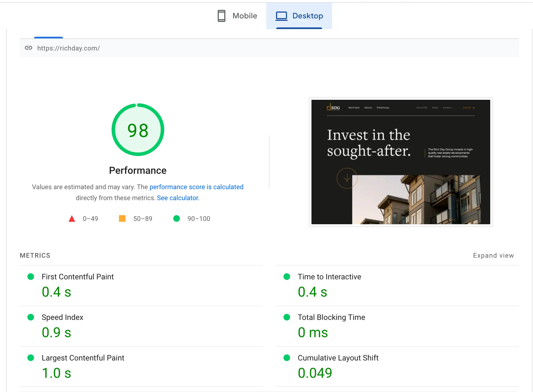Click the green circle 90–100 legend icon
The height and width of the screenshot is (392, 533).
click(177, 218)
